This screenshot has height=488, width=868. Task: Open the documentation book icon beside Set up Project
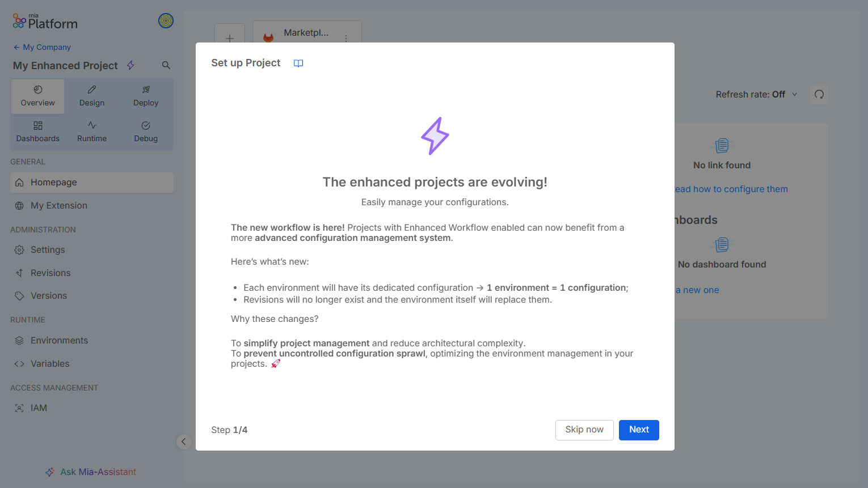[x=298, y=63]
